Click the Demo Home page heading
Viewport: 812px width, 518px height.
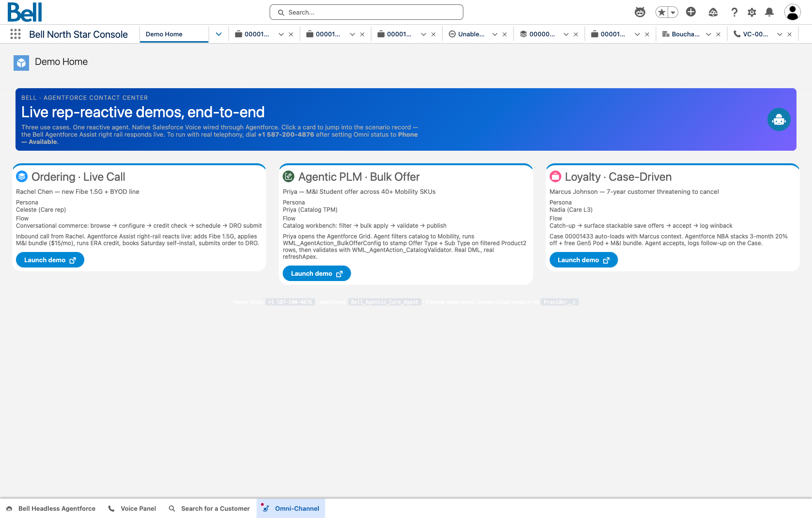(x=61, y=62)
